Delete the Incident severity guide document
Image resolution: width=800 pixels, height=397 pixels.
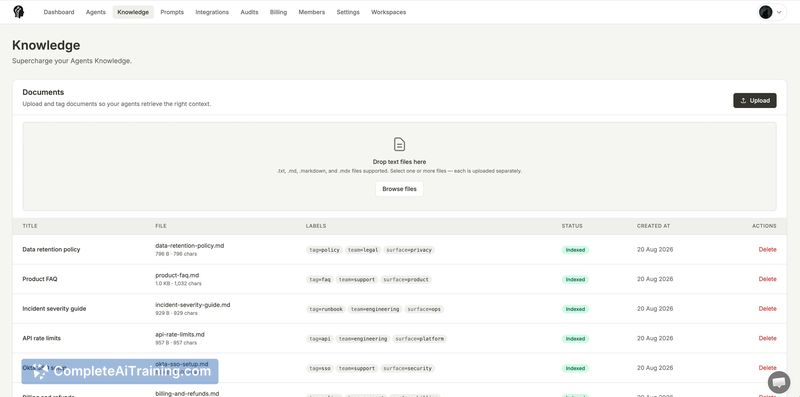tap(767, 309)
